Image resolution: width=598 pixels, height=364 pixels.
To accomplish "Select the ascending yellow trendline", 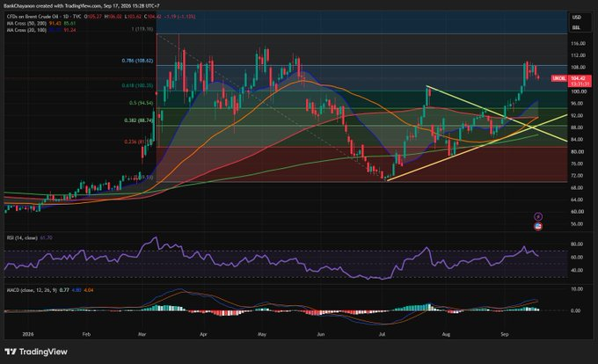I will 477,147.
